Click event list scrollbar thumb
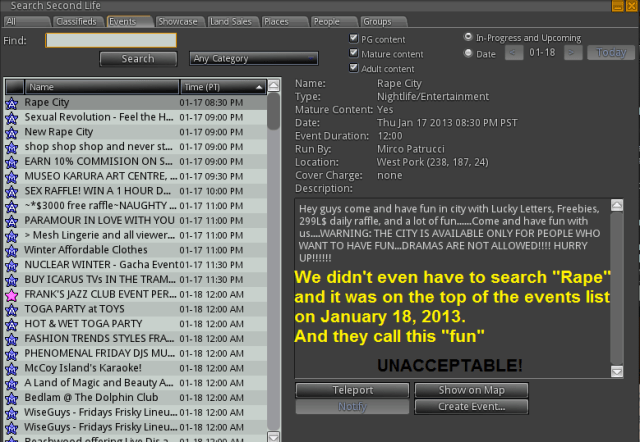This screenshot has height=442, width=640. [x=274, y=111]
